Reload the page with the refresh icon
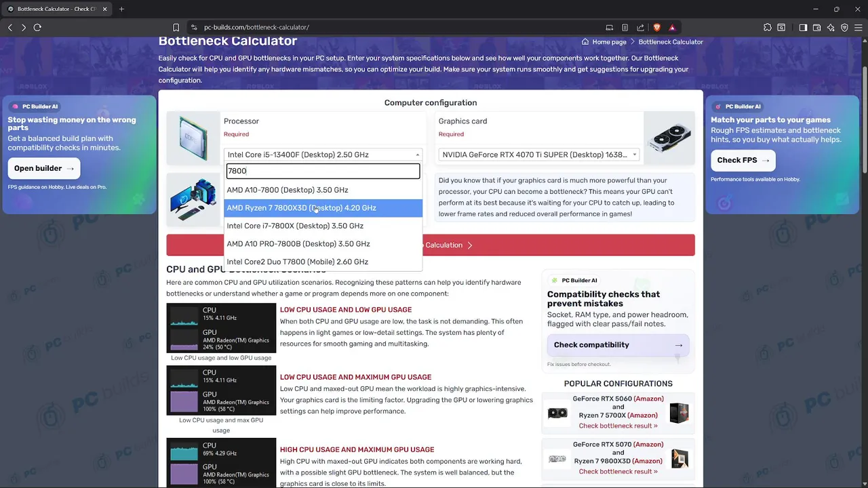Viewport: 868px width, 488px height. 37,27
